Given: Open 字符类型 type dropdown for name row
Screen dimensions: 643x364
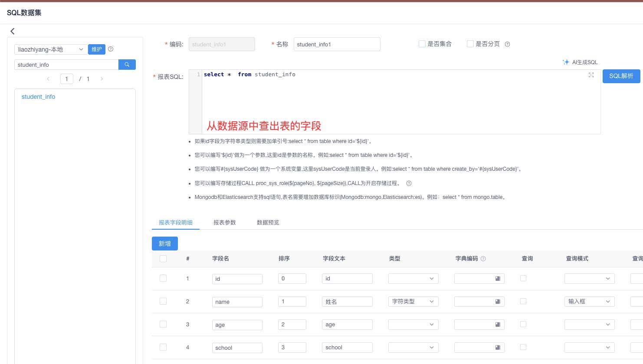Looking at the screenshot, I should tap(413, 302).
